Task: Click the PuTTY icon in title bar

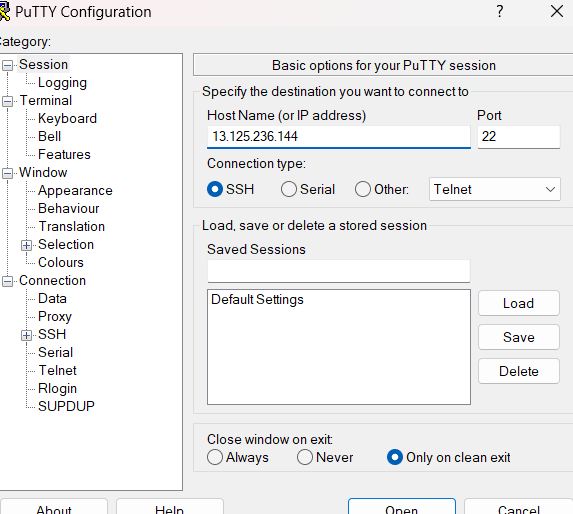Action: click(x=4, y=12)
